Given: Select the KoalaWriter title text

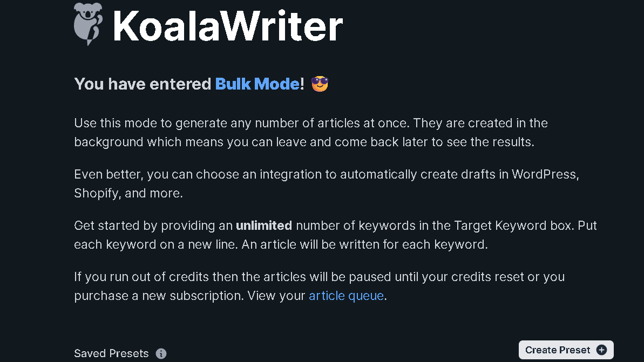Looking at the screenshot, I should pos(227,24).
